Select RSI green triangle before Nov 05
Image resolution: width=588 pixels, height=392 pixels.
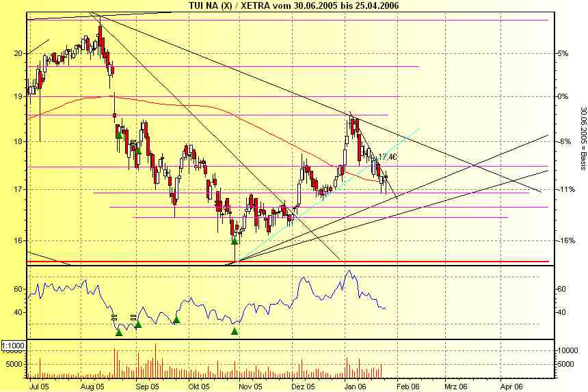point(235,331)
